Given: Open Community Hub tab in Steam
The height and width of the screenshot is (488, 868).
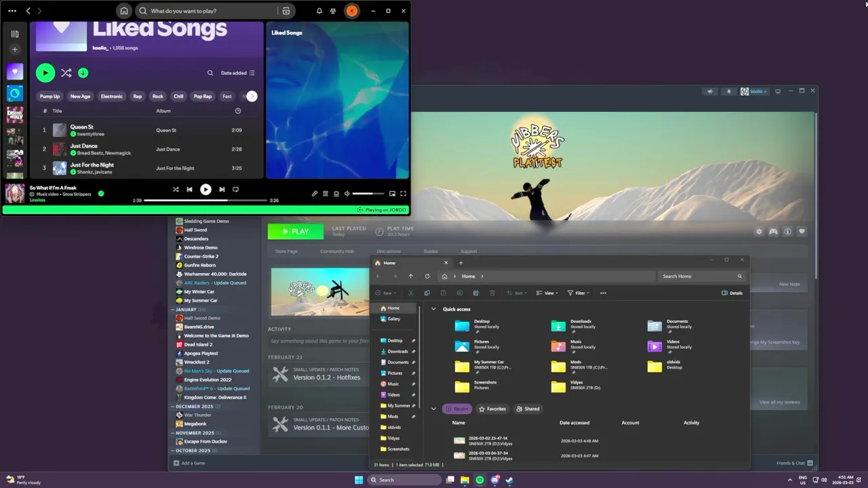Looking at the screenshot, I should [337, 251].
